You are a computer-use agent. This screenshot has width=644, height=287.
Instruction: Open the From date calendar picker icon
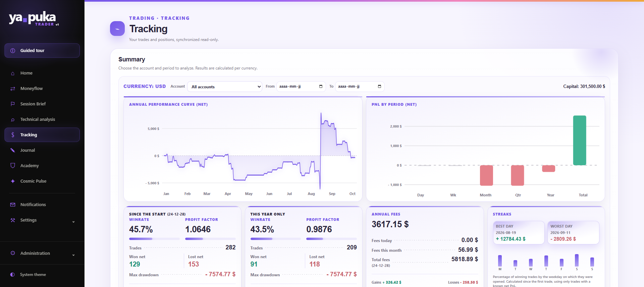point(321,87)
